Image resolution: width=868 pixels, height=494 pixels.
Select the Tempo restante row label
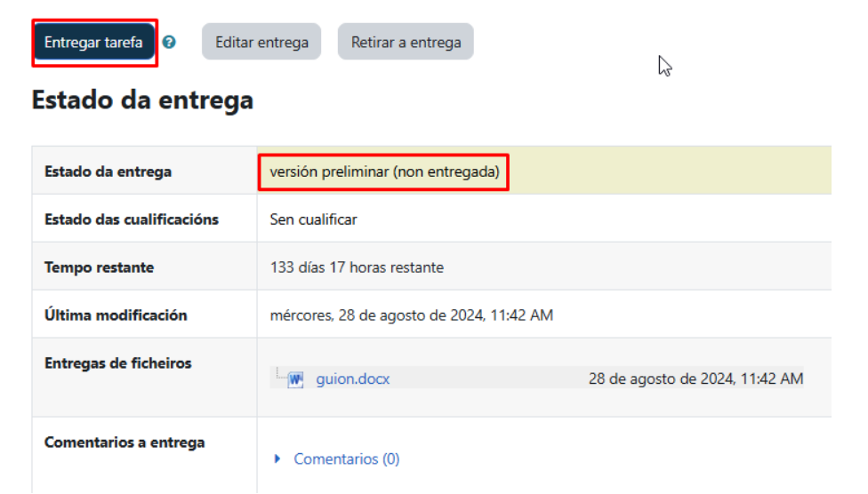[99, 267]
